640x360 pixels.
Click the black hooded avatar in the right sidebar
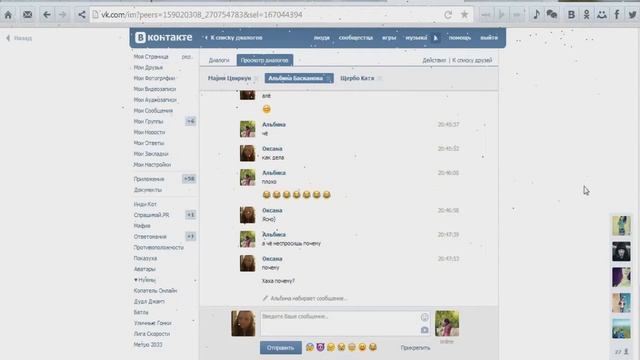pyautogui.click(x=621, y=251)
